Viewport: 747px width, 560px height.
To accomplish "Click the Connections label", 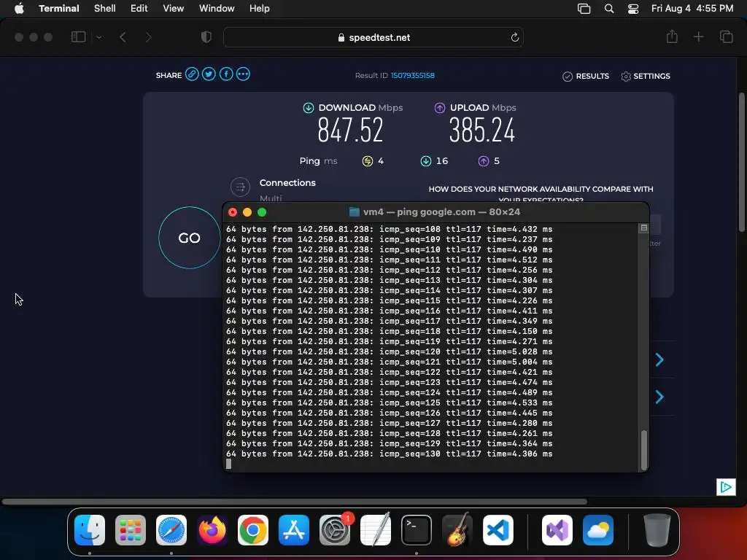I will pos(287,183).
